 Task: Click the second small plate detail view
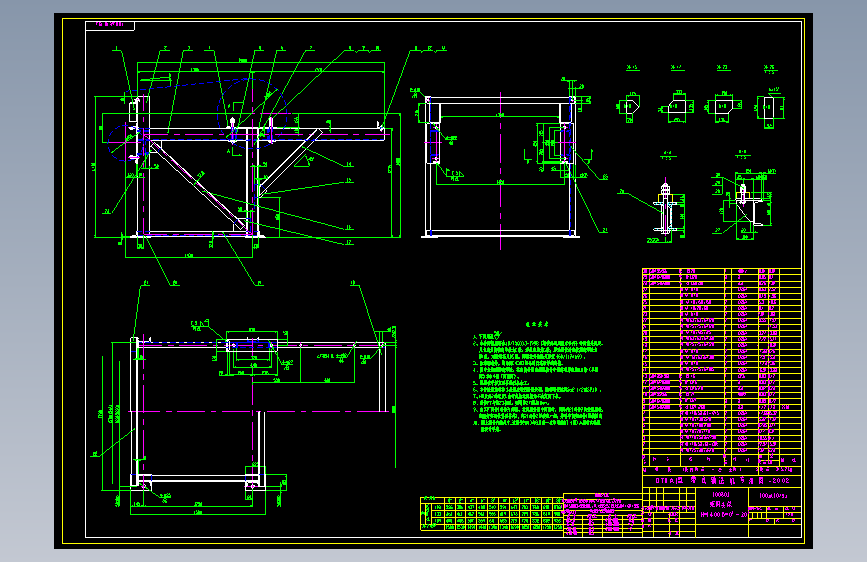coord(676,106)
